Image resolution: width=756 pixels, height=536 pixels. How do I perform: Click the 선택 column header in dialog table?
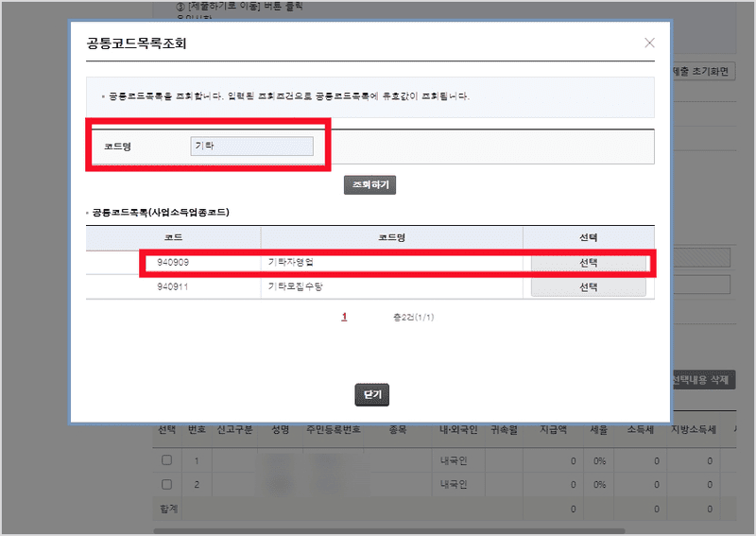pyautogui.click(x=588, y=237)
